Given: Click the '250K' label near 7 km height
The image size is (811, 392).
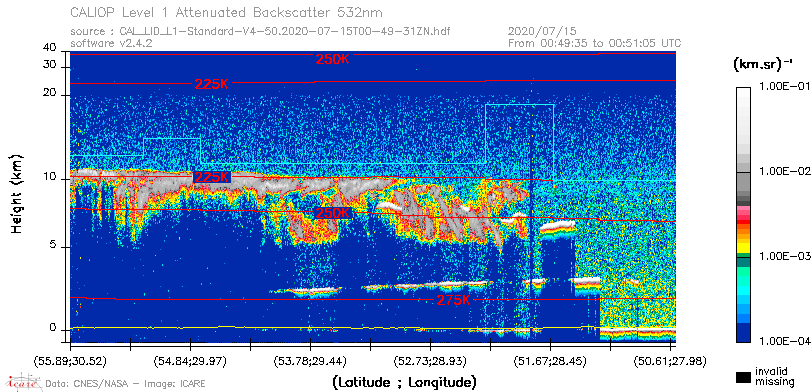Looking at the screenshot, I should (x=333, y=213).
